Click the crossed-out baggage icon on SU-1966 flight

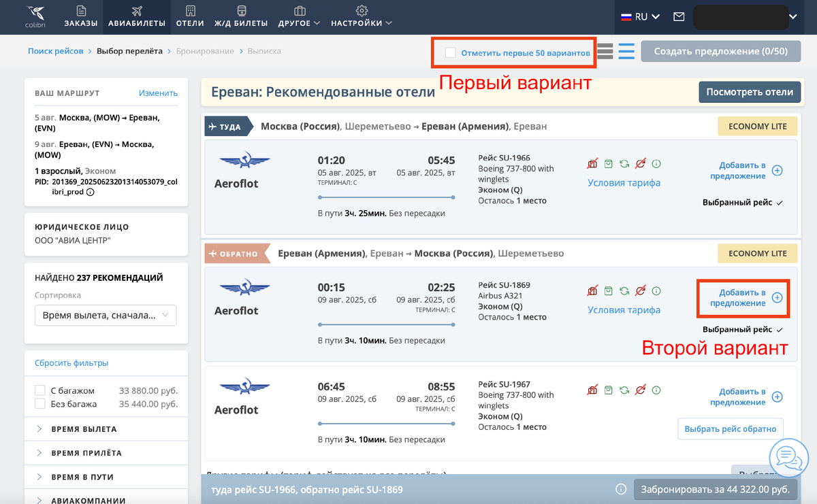pos(592,163)
